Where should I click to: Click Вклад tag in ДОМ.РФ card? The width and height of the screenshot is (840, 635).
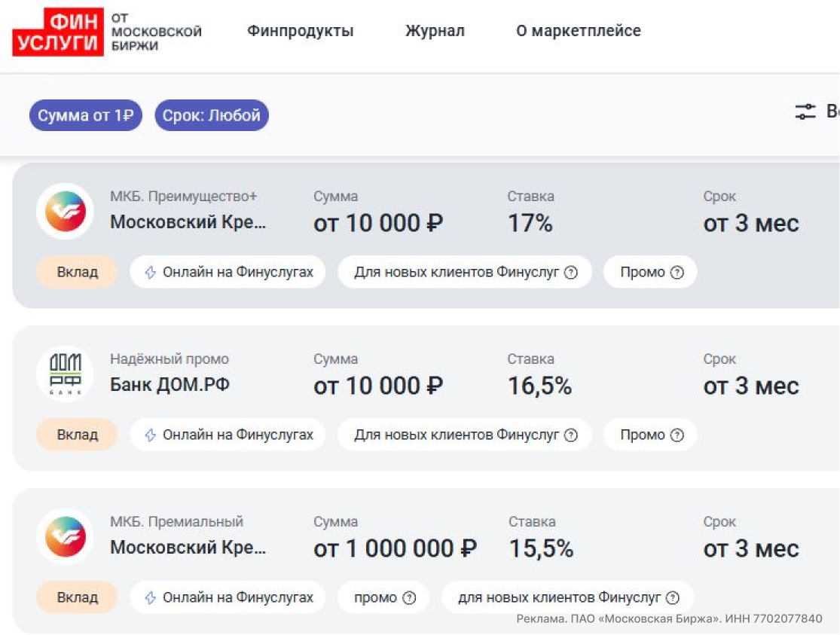click(77, 435)
